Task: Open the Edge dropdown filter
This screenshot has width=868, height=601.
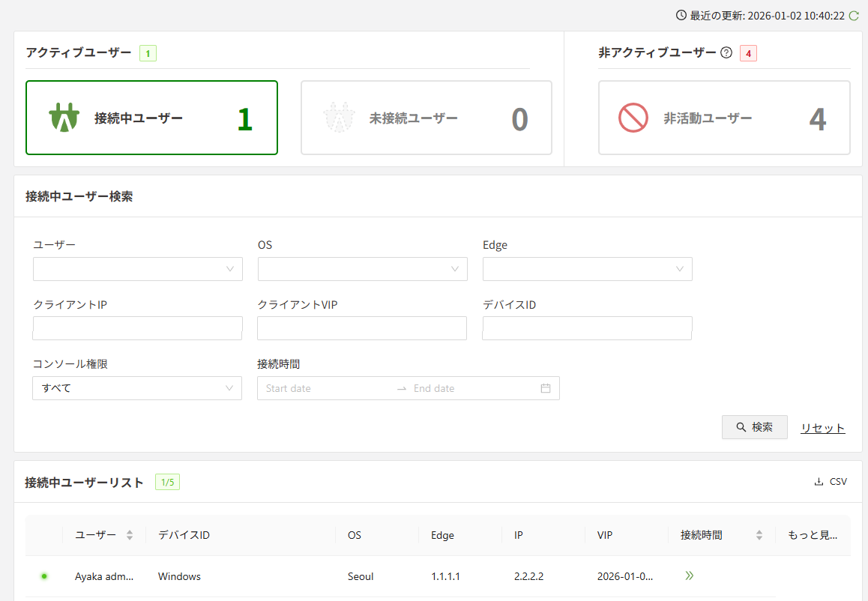Action: [587, 269]
